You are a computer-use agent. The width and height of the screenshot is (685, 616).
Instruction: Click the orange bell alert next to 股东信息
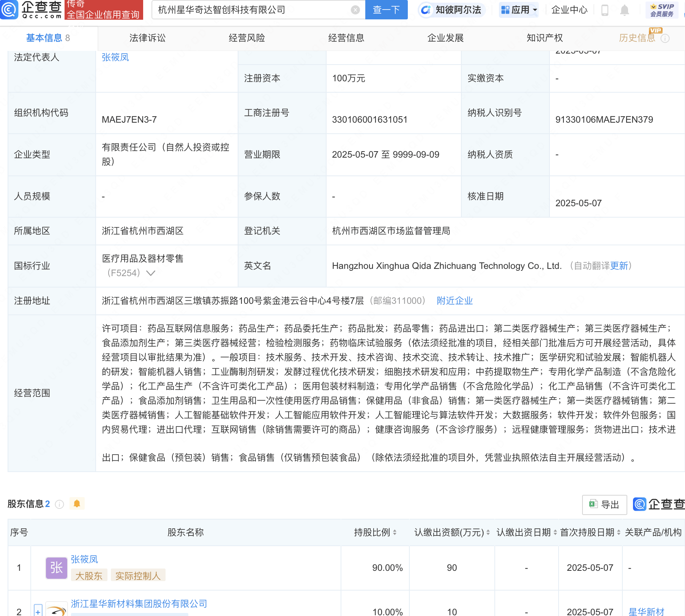tap(77, 504)
